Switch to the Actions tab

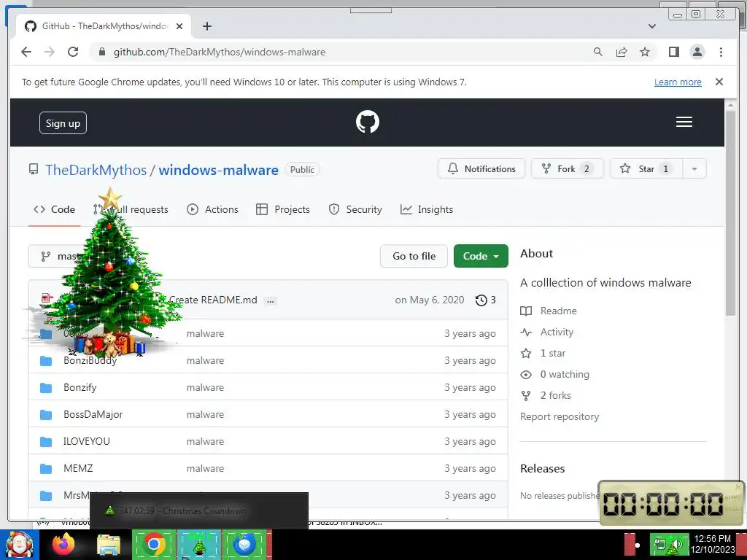[212, 209]
